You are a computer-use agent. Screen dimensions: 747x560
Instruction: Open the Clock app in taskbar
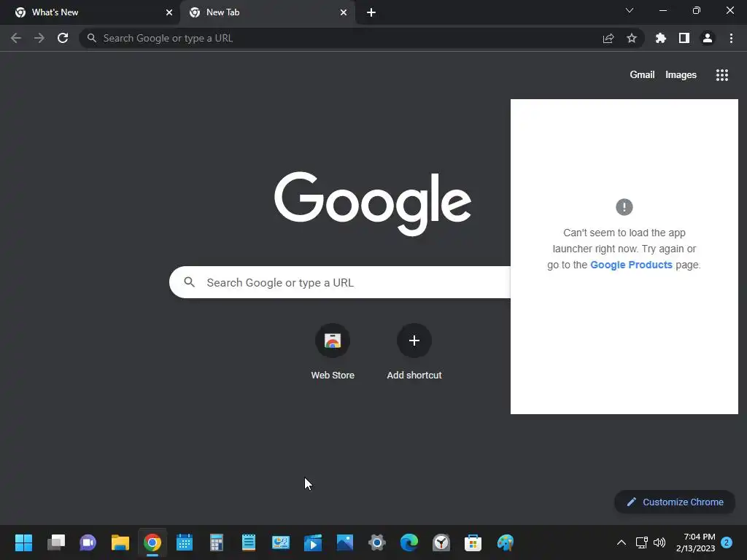point(441,542)
